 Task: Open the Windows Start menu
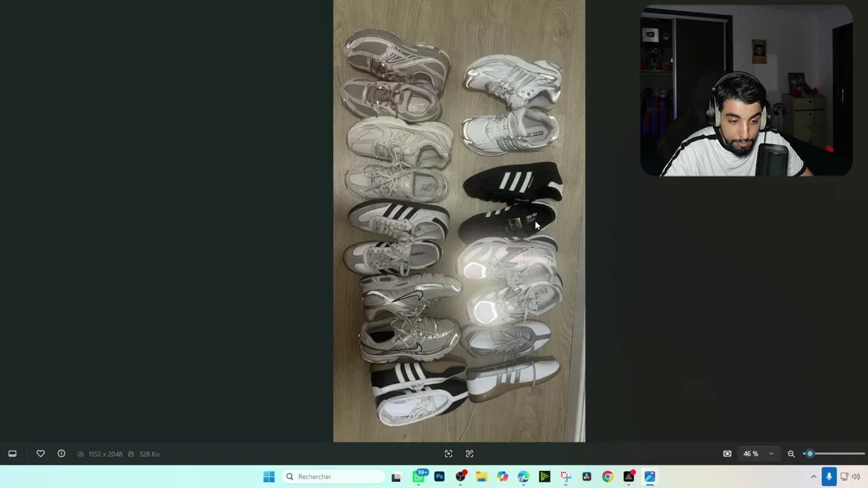(269, 476)
